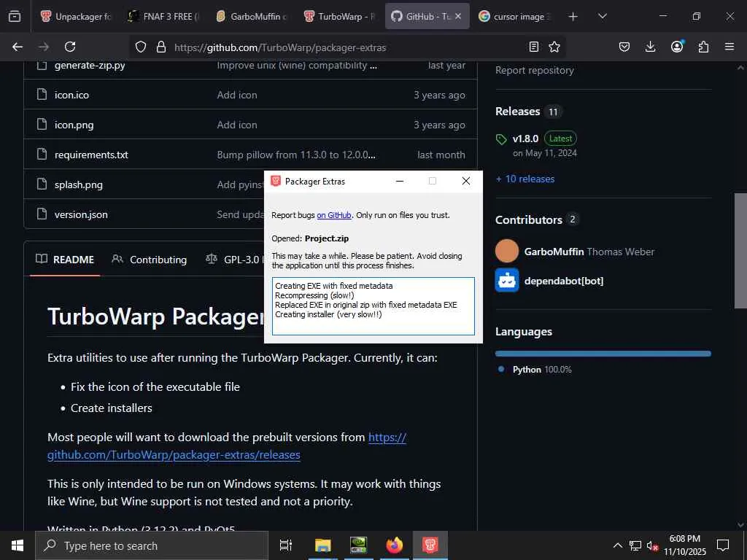Click the v1.8.0 release tag icon
The width and height of the screenshot is (747, 560).
(x=501, y=139)
